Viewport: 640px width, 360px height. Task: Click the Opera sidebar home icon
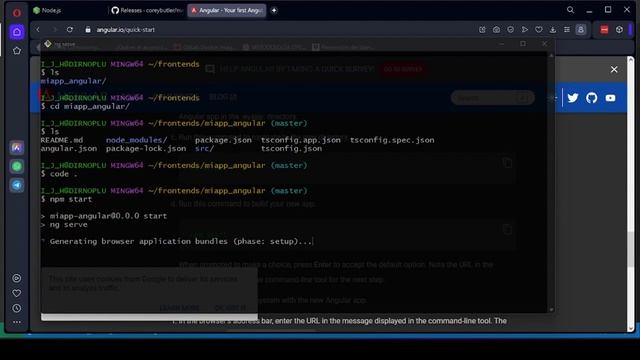point(17,32)
